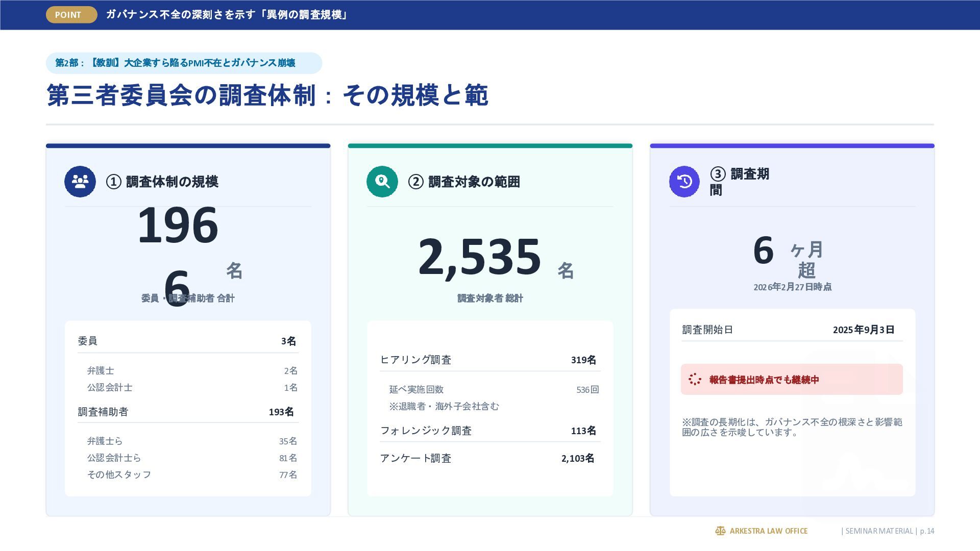
Task: Click the 調査補助者 row label
Action: click(x=103, y=412)
